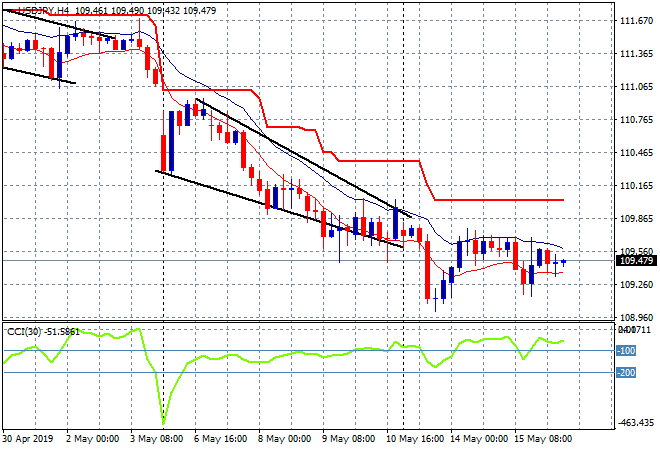Click the 111.670 price axis label
The height and width of the screenshot is (450, 660).
coord(636,21)
